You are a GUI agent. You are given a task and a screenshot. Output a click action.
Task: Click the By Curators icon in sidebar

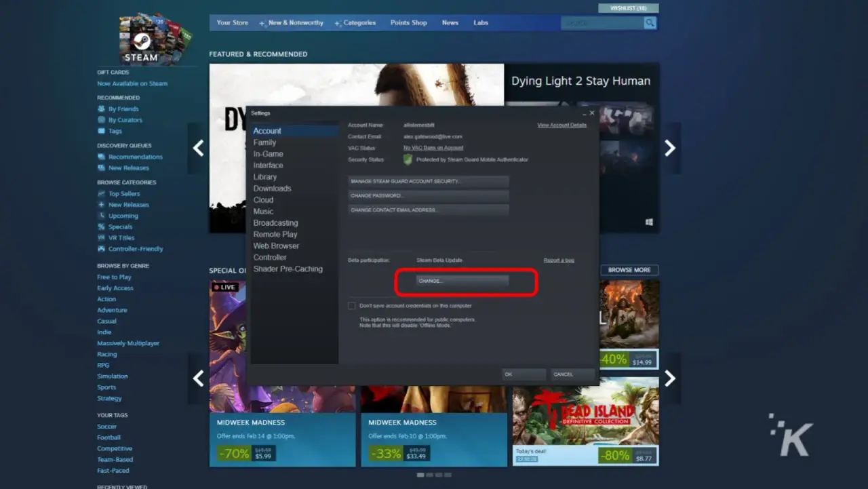tap(102, 120)
